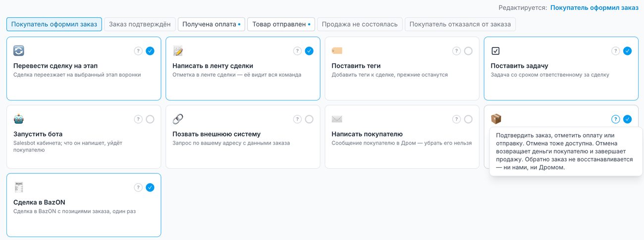Click the 'Запустить бота' card title

click(x=38, y=134)
